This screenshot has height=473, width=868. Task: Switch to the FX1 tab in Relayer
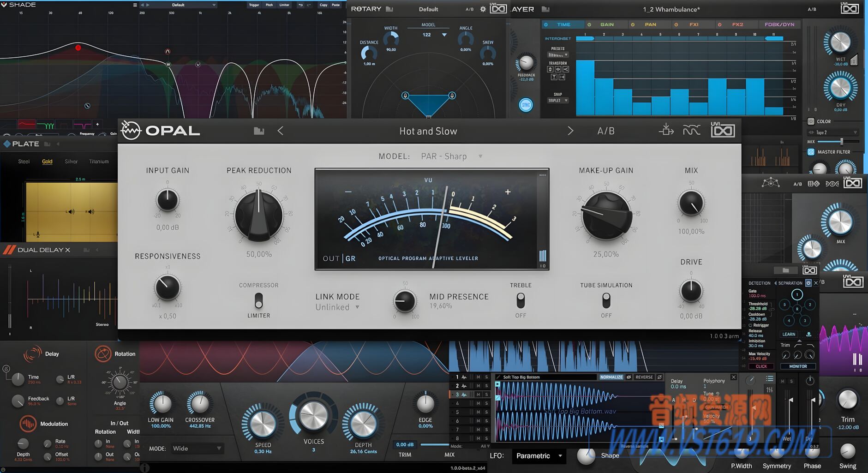click(x=693, y=24)
